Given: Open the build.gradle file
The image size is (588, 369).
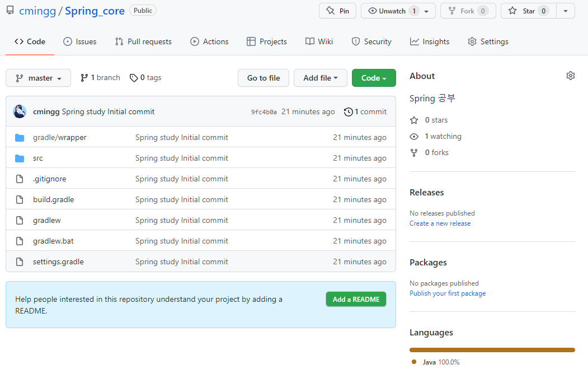Looking at the screenshot, I should [53, 200].
